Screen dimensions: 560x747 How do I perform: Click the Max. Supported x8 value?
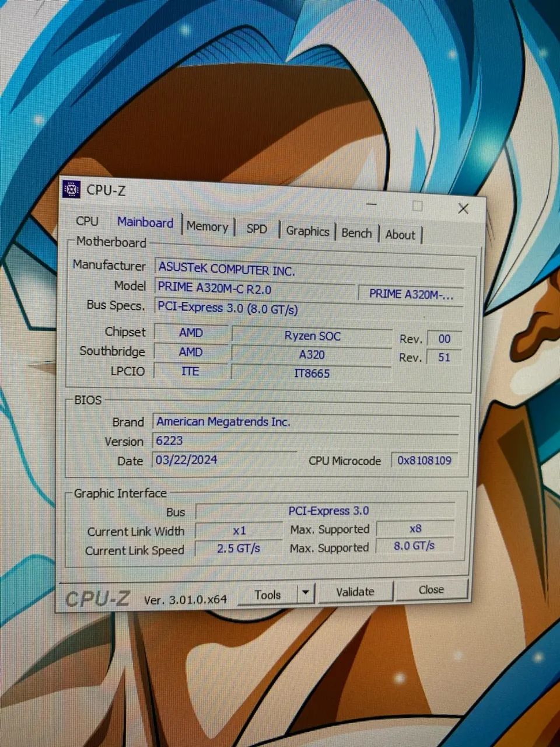point(415,529)
